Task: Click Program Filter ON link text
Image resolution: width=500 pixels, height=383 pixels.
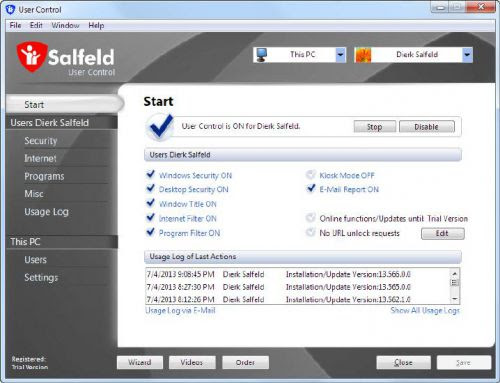Action: coord(189,233)
